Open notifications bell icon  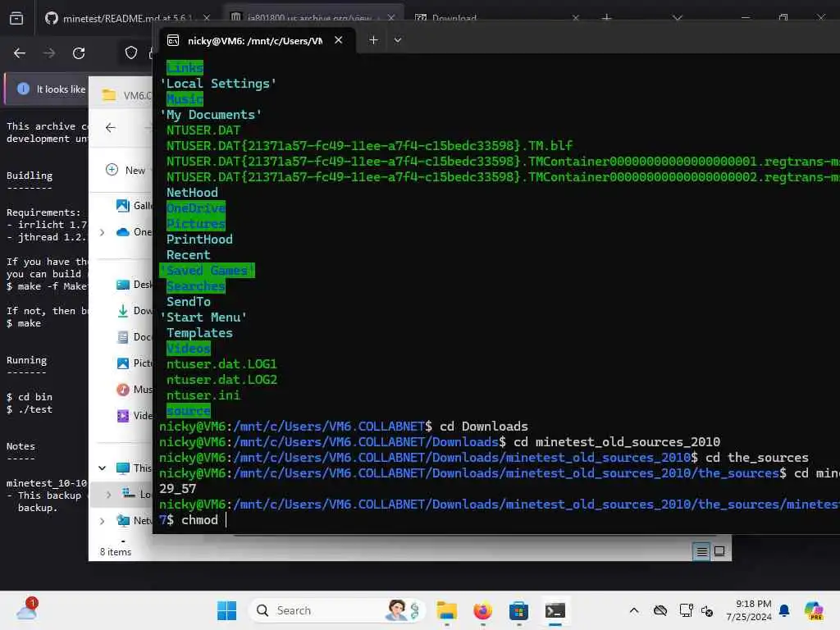click(x=784, y=610)
